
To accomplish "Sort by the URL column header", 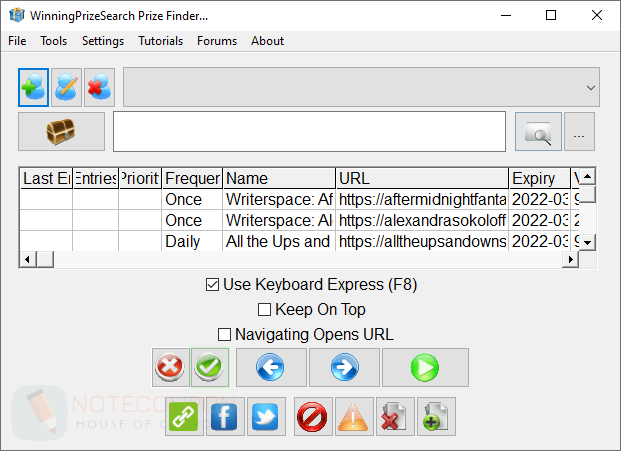I will pyautogui.click(x=422, y=178).
